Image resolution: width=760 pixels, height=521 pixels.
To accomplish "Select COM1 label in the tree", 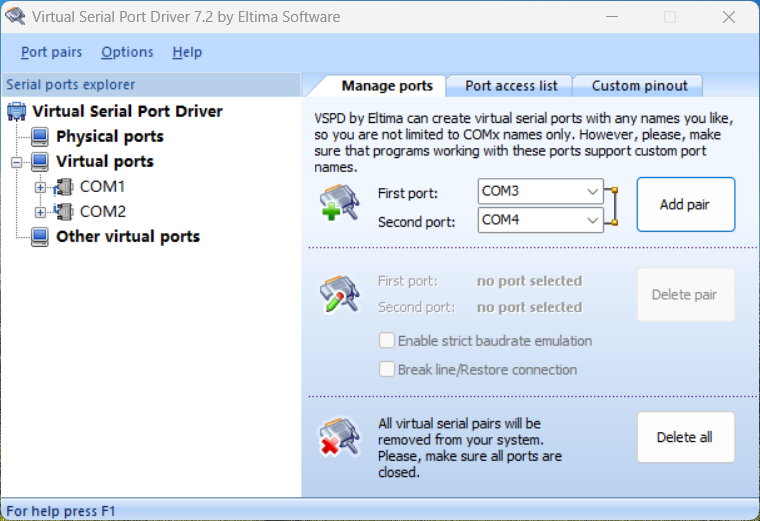I will [x=102, y=187].
